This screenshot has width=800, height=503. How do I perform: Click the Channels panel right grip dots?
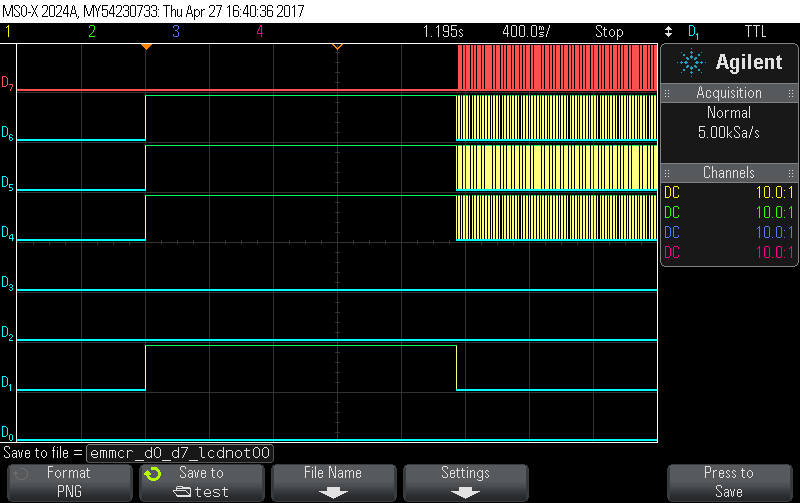[791, 173]
